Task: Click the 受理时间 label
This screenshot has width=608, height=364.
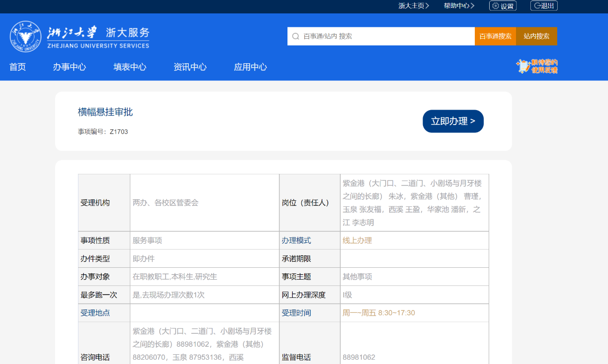Action: pyautogui.click(x=296, y=313)
